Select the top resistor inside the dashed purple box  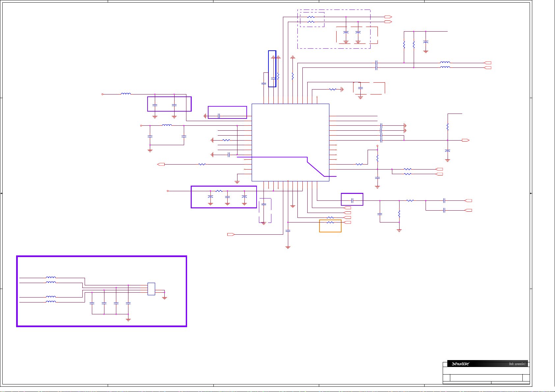tap(311, 17)
